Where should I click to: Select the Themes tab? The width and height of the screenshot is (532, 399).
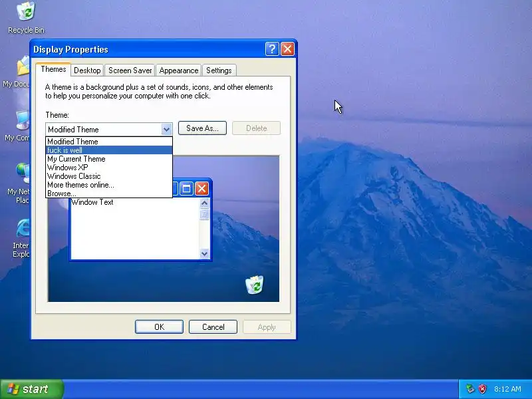point(53,69)
